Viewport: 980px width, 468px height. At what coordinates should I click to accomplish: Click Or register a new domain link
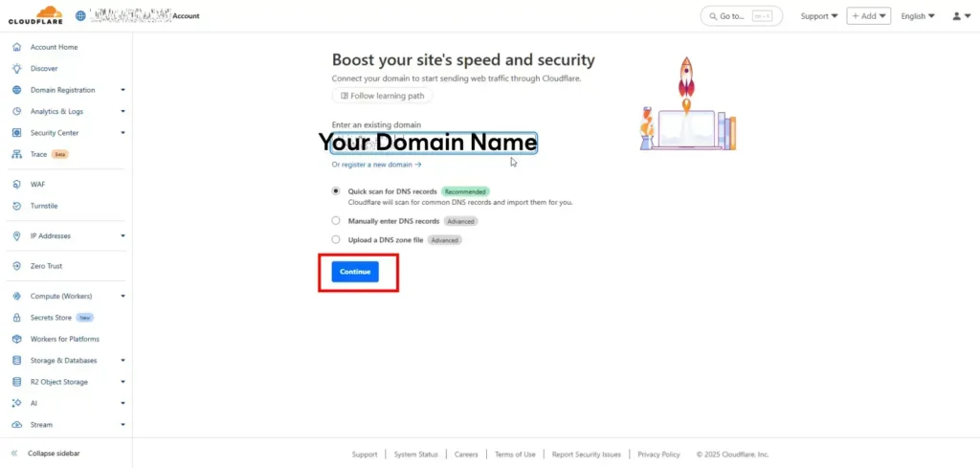(x=376, y=165)
